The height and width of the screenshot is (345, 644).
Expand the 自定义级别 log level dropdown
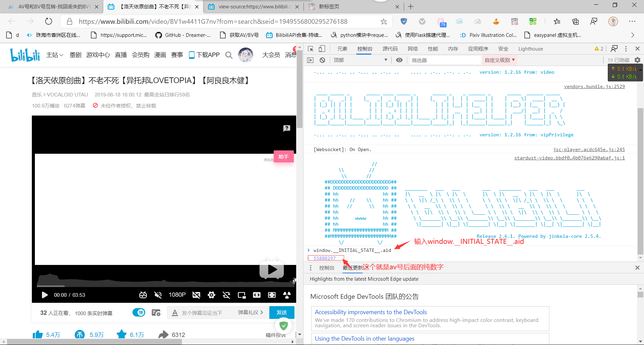[x=499, y=60]
